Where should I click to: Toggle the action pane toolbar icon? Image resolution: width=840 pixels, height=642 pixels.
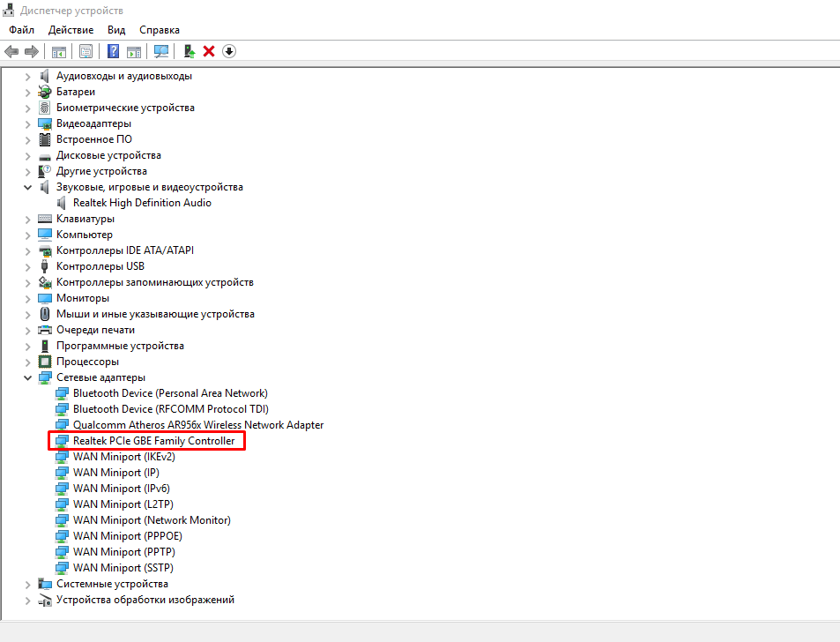[134, 51]
